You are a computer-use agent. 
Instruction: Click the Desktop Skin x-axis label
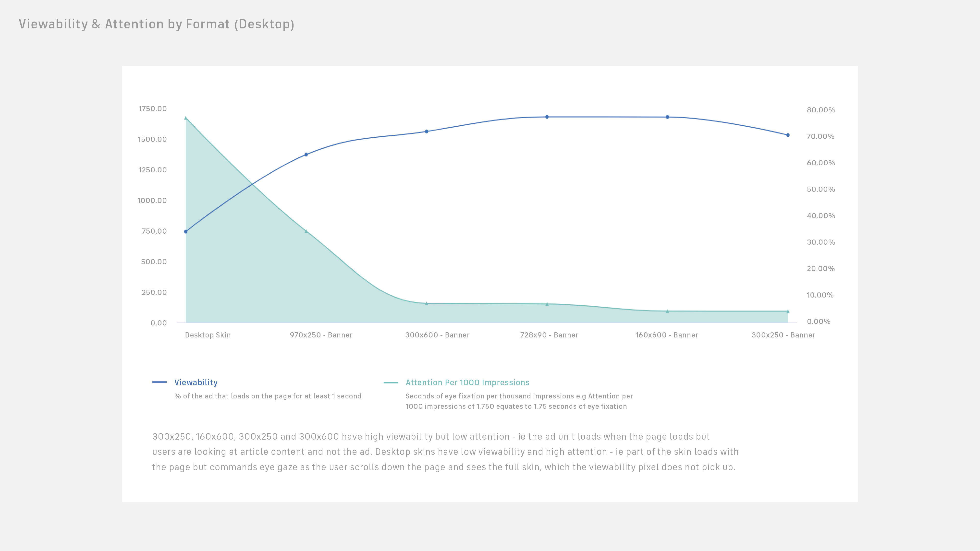click(208, 335)
